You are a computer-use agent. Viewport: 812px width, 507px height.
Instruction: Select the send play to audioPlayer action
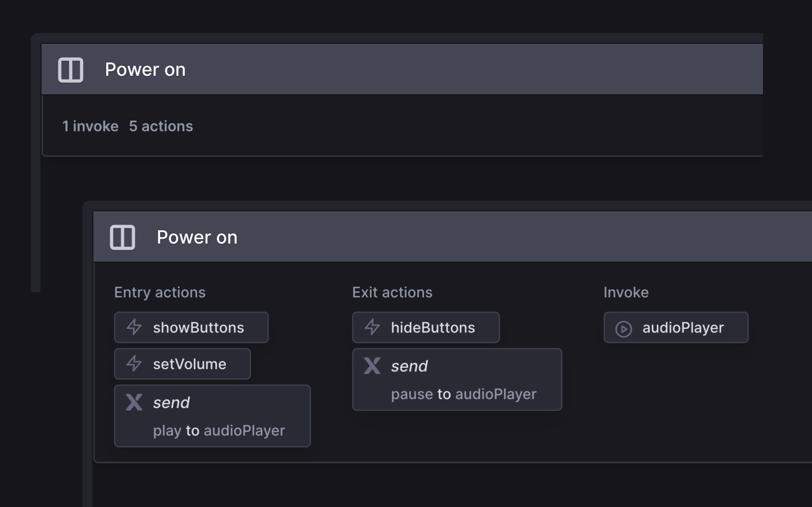[212, 415]
